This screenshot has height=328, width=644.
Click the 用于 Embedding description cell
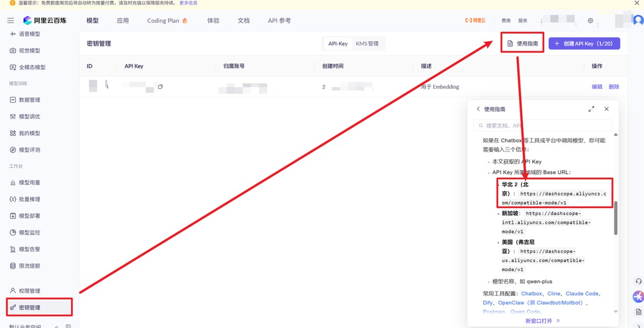440,86
